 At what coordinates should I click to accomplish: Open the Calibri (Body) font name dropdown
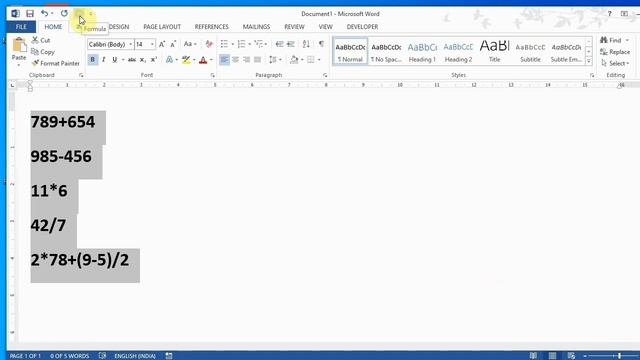click(x=131, y=44)
